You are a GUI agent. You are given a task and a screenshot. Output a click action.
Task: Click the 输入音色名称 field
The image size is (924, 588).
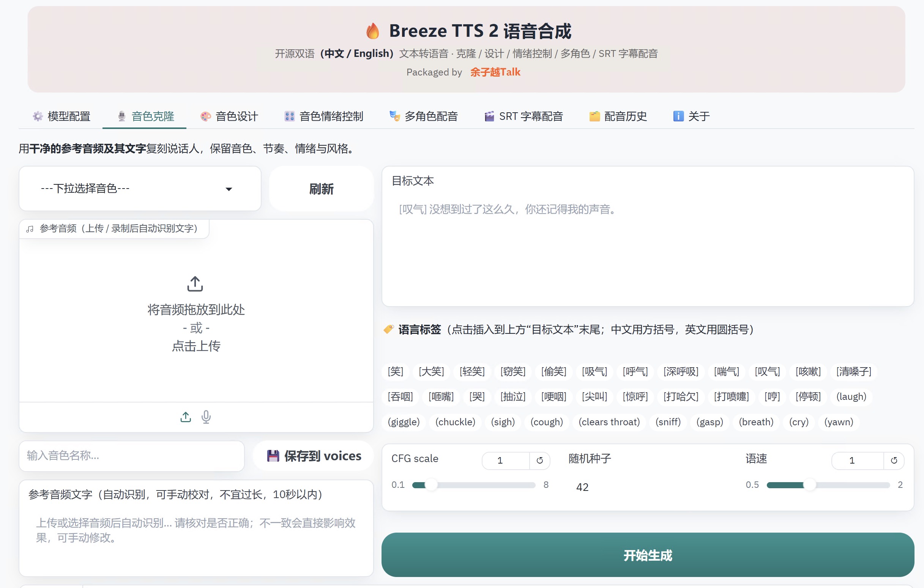[x=132, y=456]
